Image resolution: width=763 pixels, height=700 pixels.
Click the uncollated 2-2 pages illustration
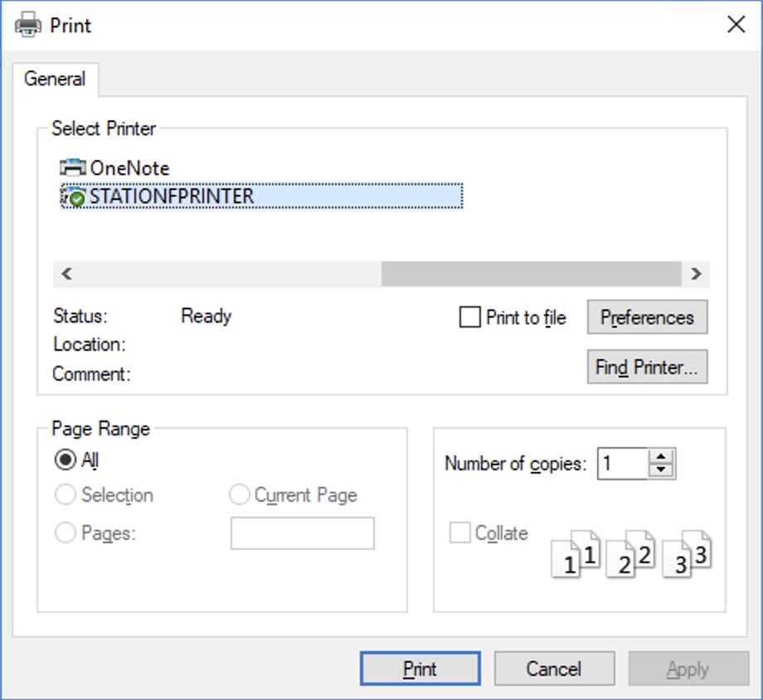pos(630,554)
